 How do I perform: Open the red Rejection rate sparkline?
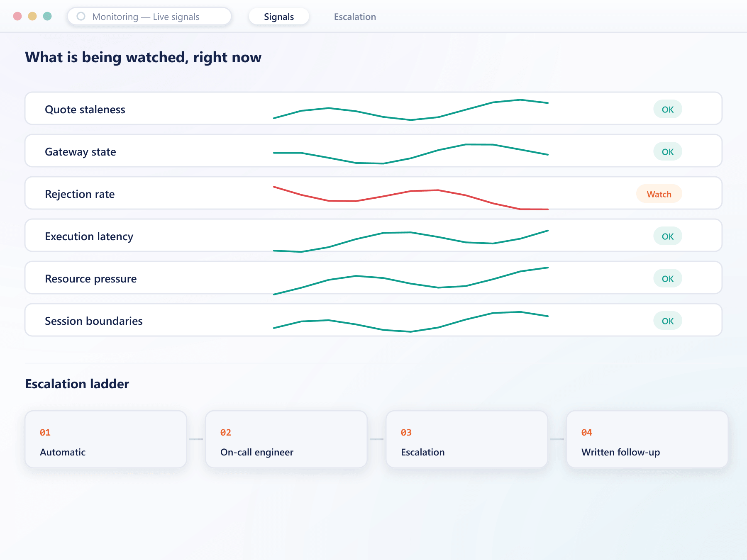click(x=411, y=198)
